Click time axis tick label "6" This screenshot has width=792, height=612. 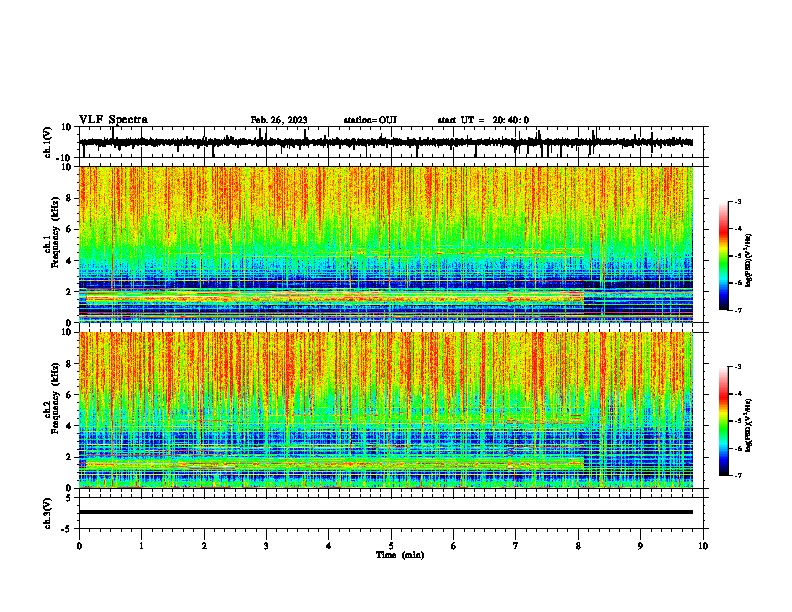pos(454,546)
